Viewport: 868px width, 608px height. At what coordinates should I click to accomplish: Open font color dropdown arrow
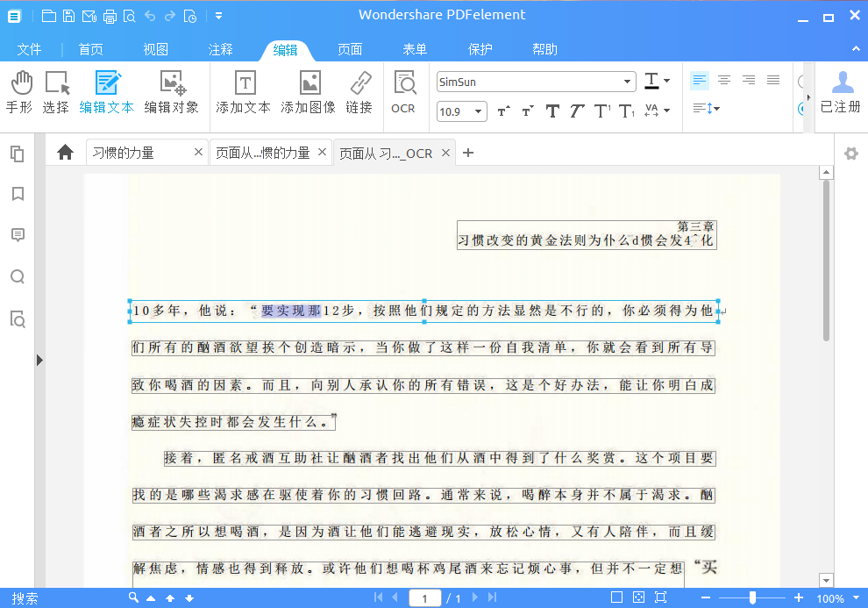[x=667, y=81]
